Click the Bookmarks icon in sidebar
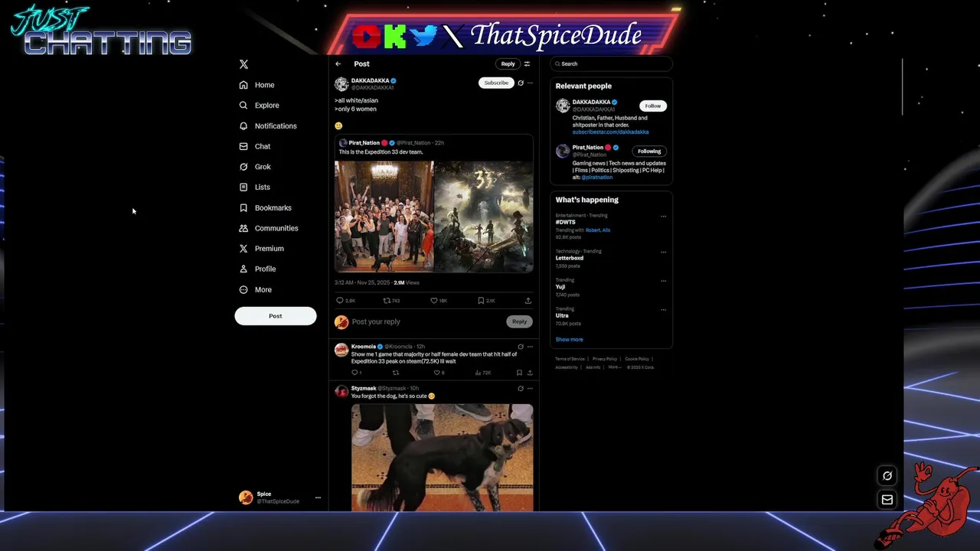Screen dimensions: 980x551 243,208
